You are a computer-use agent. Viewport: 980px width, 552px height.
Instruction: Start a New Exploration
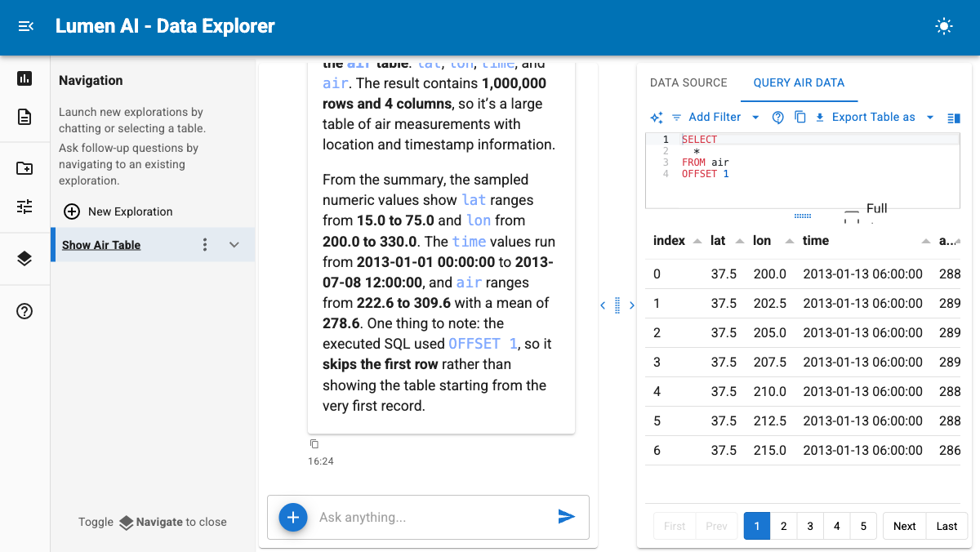(118, 211)
